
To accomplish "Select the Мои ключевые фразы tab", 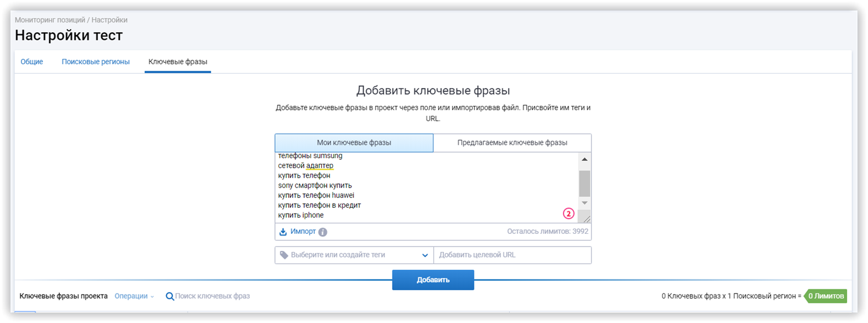I will click(354, 143).
